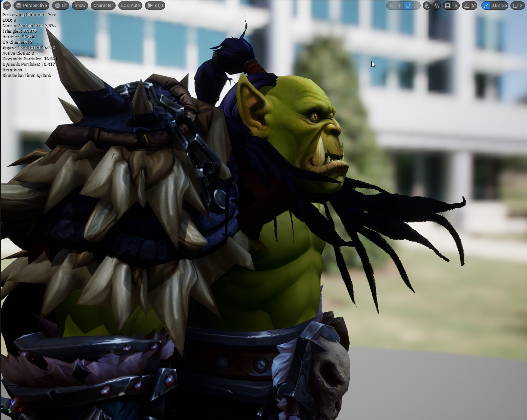The width and height of the screenshot is (527, 420).
Task: Click the x1,0 playback speed button
Action: coord(155,6)
